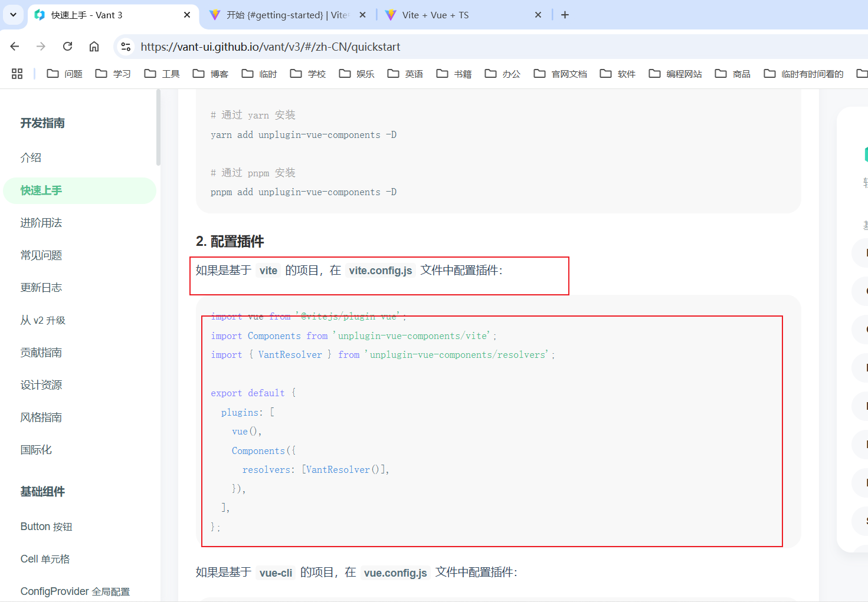Open the 书籍 bookmark folder
Viewport: 868px width, 602px height.
click(x=454, y=74)
